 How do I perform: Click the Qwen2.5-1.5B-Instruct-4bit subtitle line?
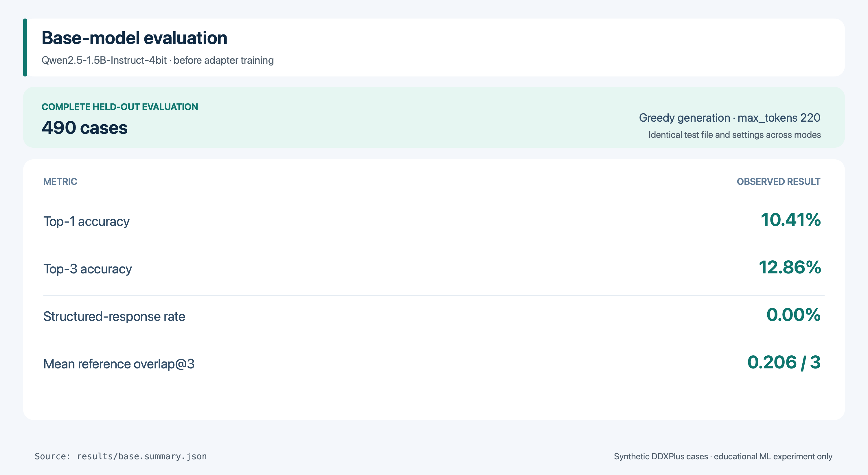point(157,60)
